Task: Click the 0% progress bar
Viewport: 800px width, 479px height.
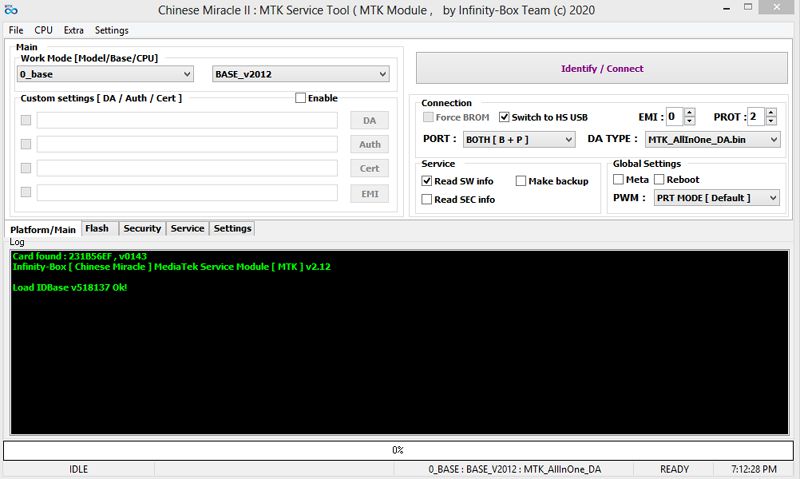Action: (398, 450)
